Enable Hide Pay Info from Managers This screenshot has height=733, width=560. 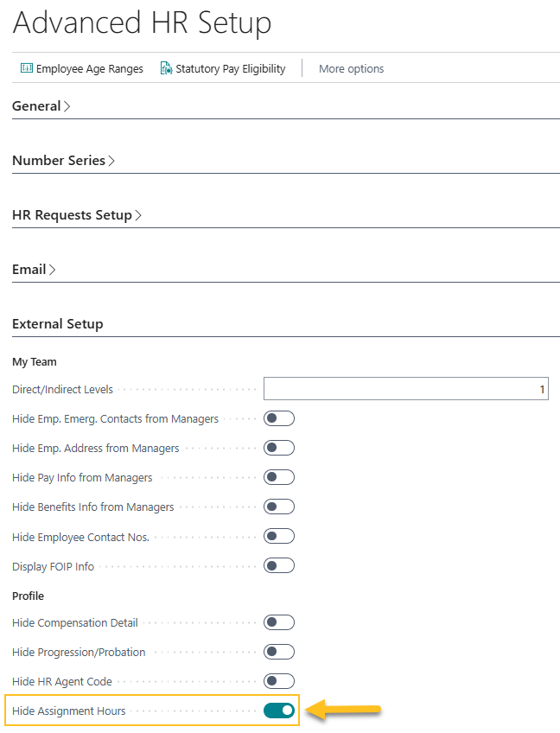(278, 476)
